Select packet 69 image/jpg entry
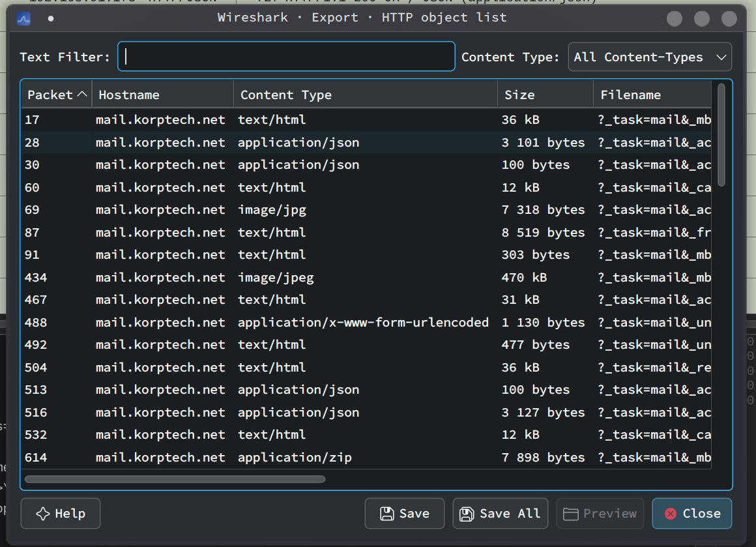The height and width of the screenshot is (547, 756). click(x=366, y=210)
